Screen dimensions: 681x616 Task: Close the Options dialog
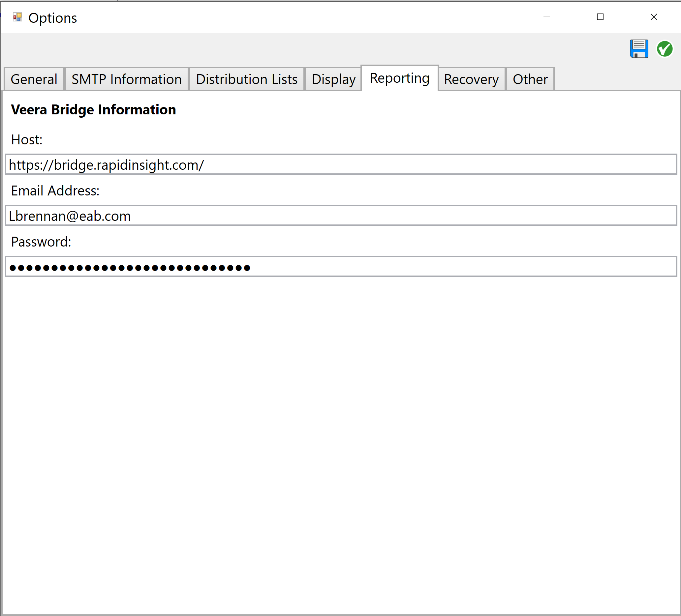pos(654,17)
